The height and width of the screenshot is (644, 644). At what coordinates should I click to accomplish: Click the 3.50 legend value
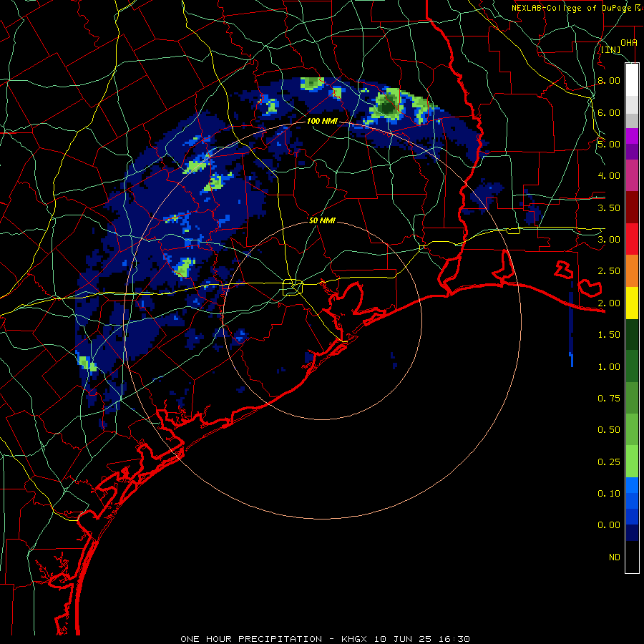click(x=609, y=208)
